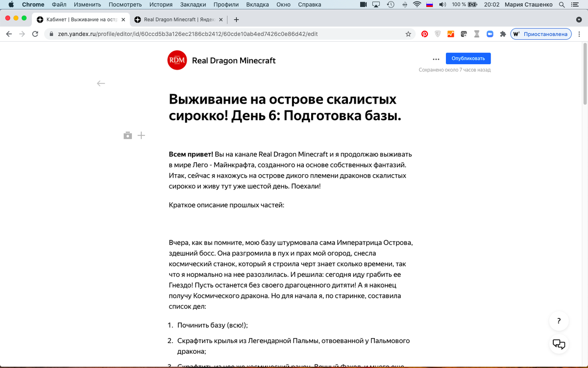Open the question mark help button
588x368 pixels.
coord(559,321)
